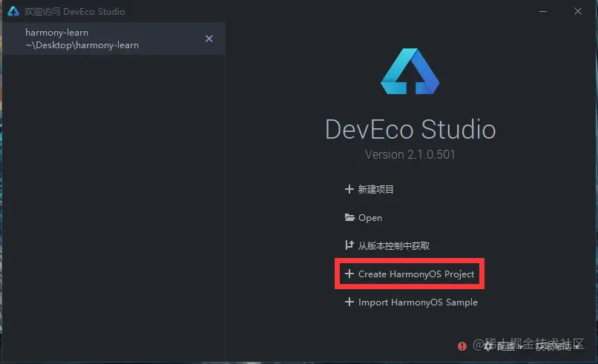Remove harmony-learn from the recent projects list
This screenshot has height=364, width=598.
pos(209,39)
